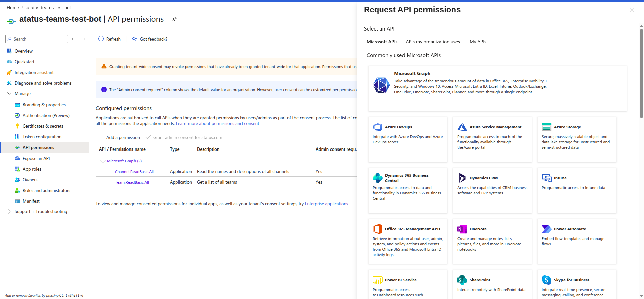Open Branding & properties page
The width and height of the screenshot is (644, 299).
pos(45,105)
